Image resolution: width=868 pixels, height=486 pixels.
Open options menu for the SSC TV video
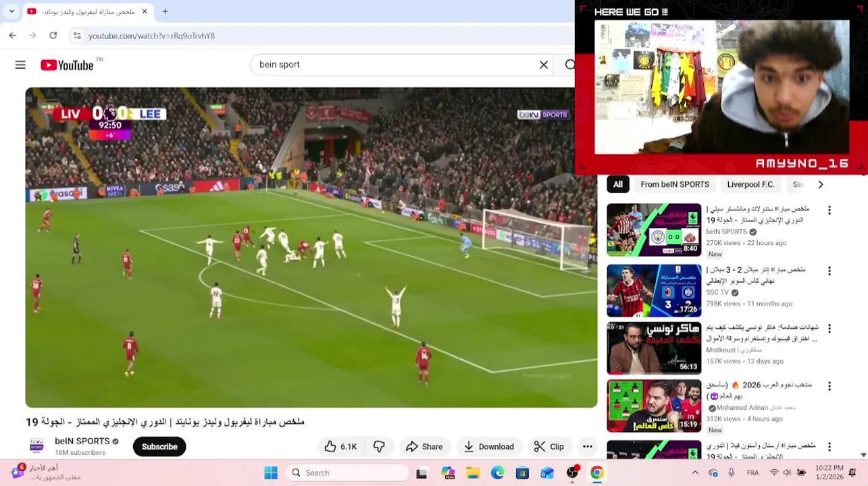tap(829, 271)
